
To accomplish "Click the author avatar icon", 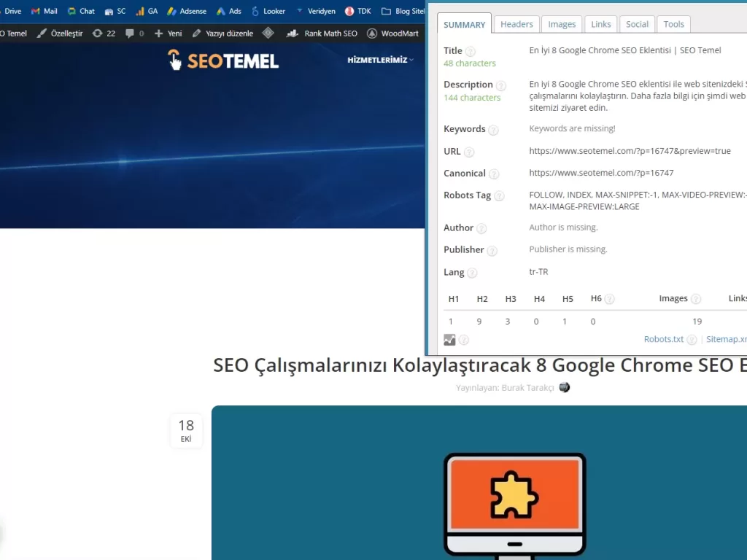I will [564, 387].
